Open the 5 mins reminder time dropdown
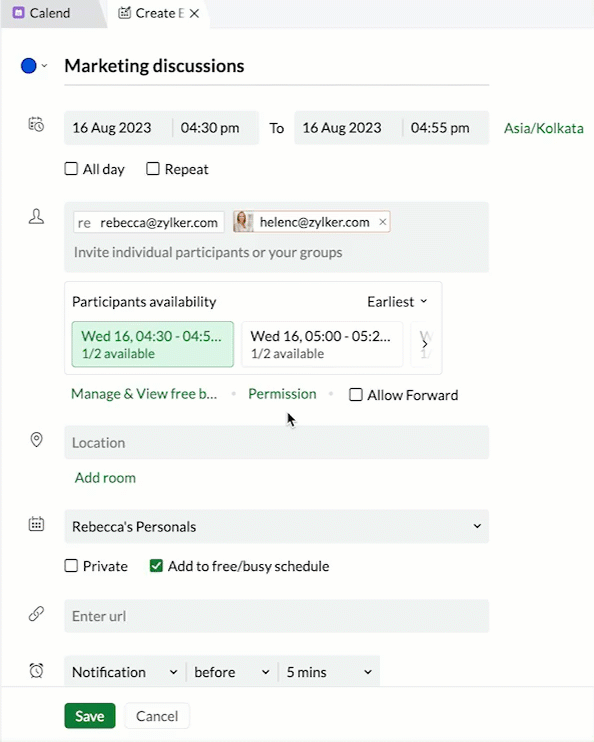The width and height of the screenshot is (594, 742). pyautogui.click(x=328, y=672)
